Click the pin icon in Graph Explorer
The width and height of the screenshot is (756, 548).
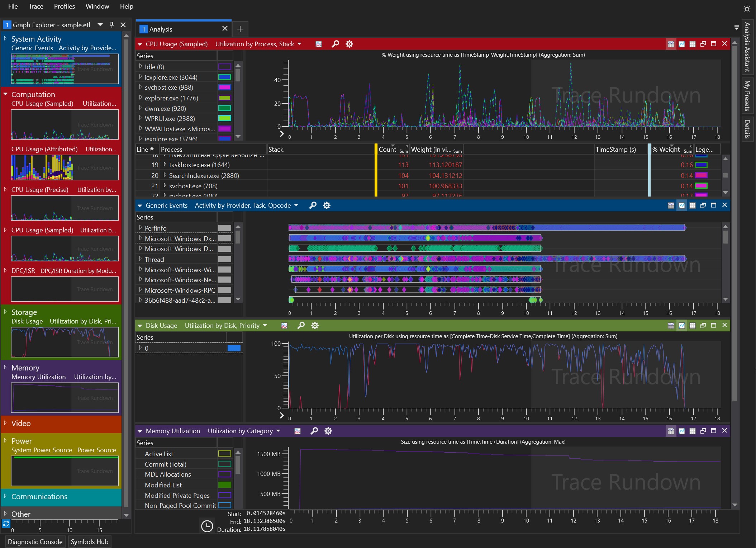click(x=112, y=25)
